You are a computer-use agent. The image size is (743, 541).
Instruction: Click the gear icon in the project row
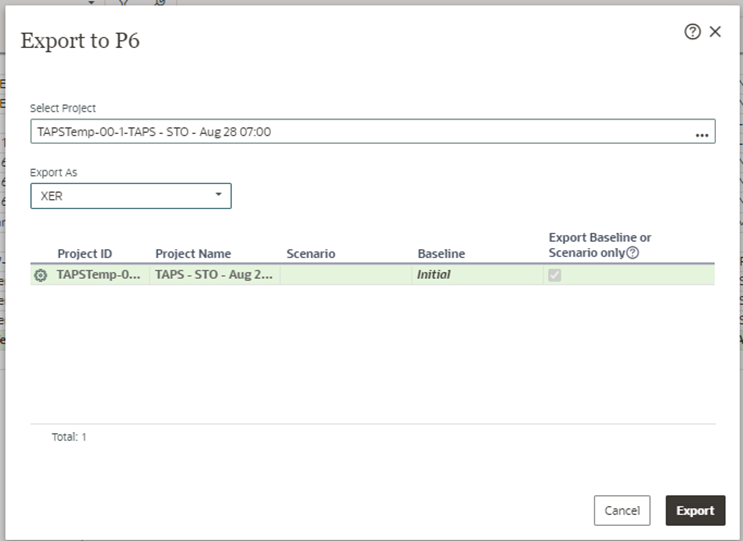41,275
